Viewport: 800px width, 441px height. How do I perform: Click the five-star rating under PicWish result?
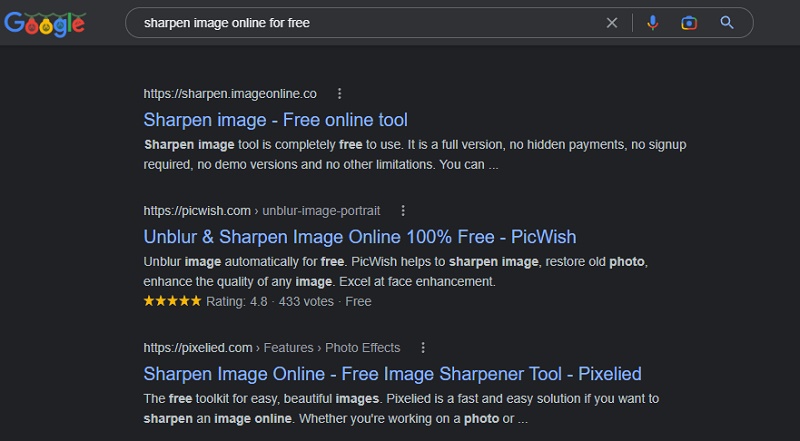pyautogui.click(x=172, y=301)
